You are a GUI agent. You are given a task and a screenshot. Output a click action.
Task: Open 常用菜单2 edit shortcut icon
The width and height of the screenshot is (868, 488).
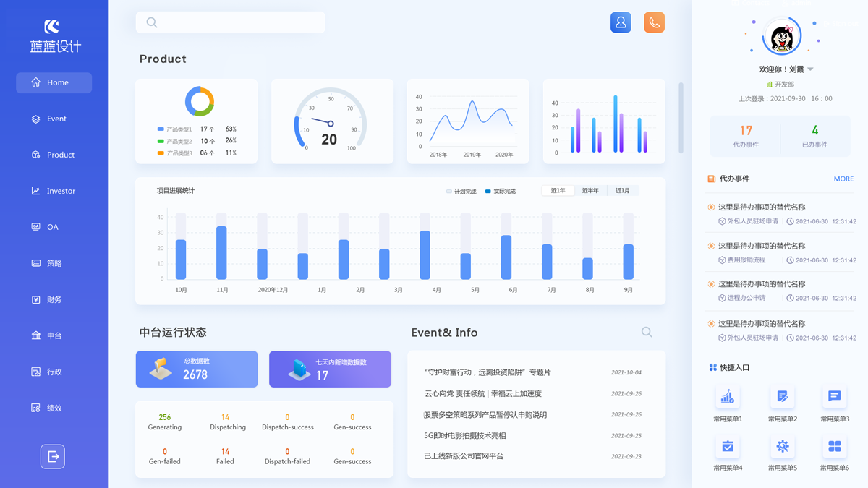point(782,396)
